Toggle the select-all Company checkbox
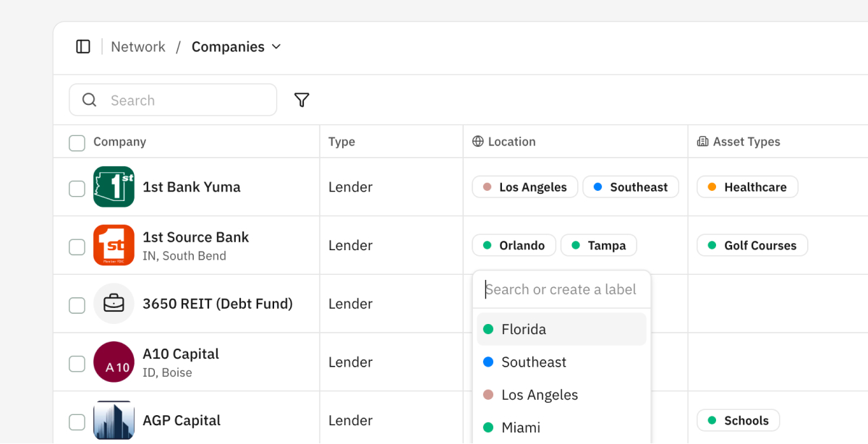This screenshot has width=868, height=444. coord(77,142)
